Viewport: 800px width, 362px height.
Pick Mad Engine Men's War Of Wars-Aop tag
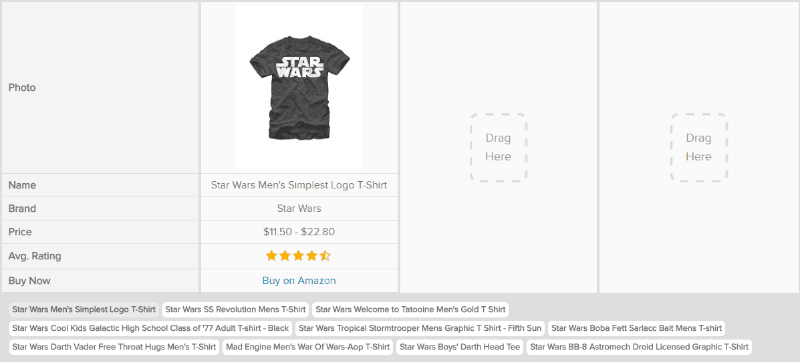click(308, 347)
